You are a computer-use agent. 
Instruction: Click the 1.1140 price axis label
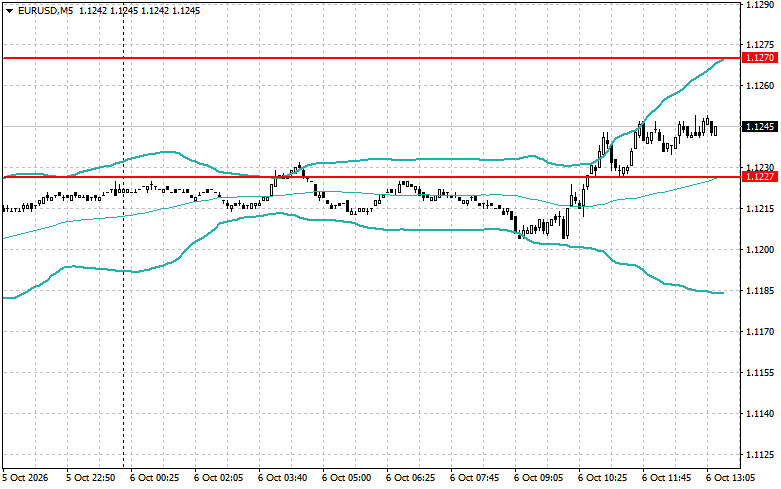tap(760, 414)
